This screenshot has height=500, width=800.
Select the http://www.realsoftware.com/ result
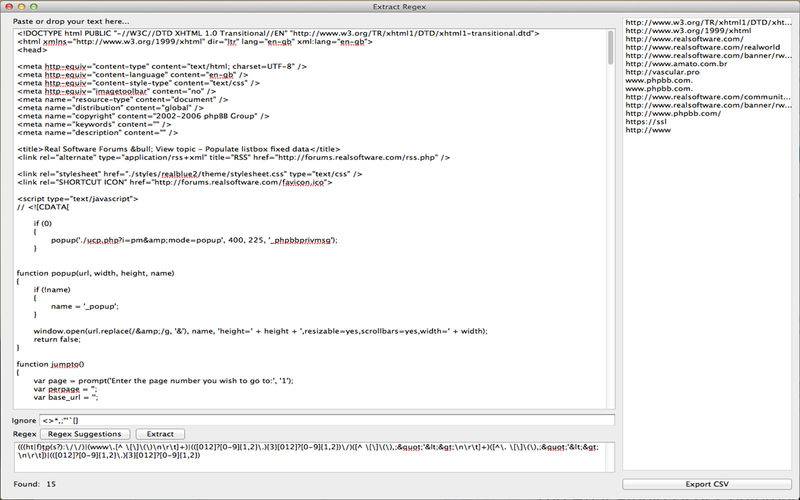pos(684,39)
